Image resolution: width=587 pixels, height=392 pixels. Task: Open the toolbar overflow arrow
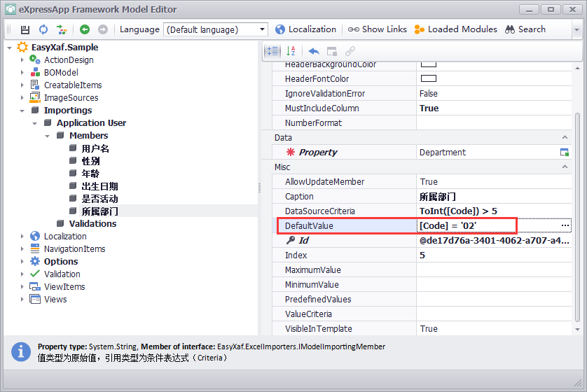click(577, 29)
